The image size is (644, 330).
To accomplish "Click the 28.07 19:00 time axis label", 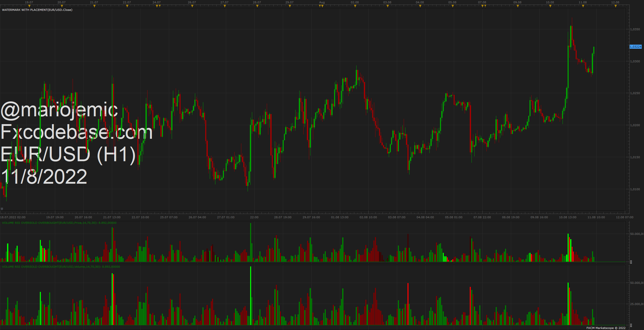I will 283,217.
